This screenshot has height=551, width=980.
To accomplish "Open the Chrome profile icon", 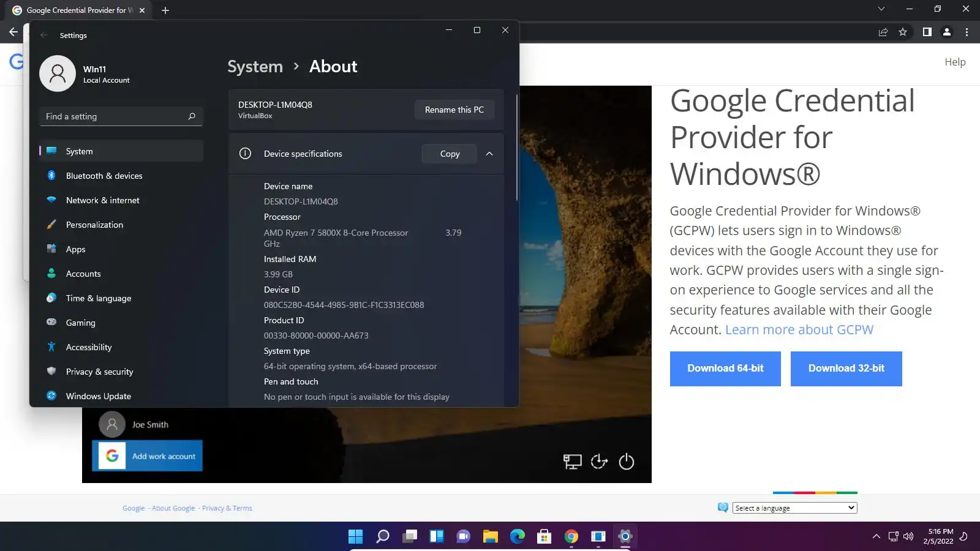I will tap(947, 32).
